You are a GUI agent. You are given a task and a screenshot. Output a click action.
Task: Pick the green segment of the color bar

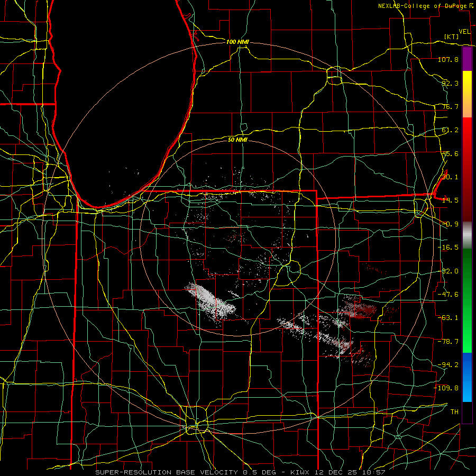click(x=467, y=300)
